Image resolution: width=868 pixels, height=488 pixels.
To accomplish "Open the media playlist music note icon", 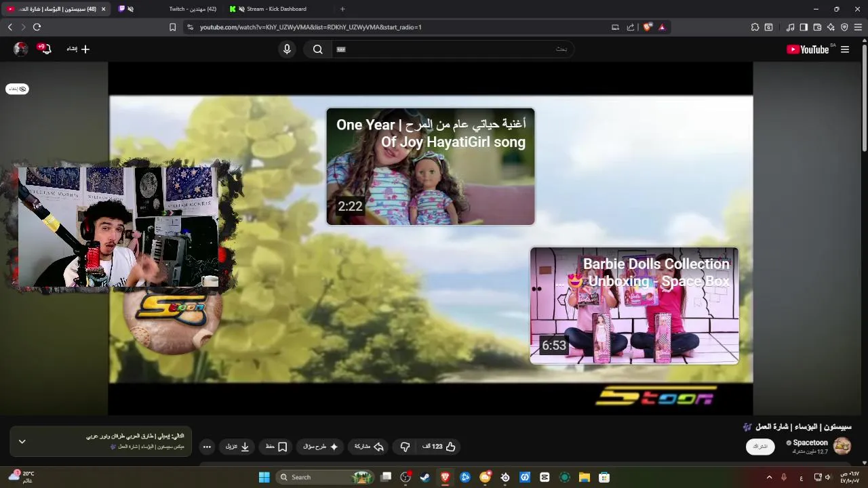I will tap(790, 27).
